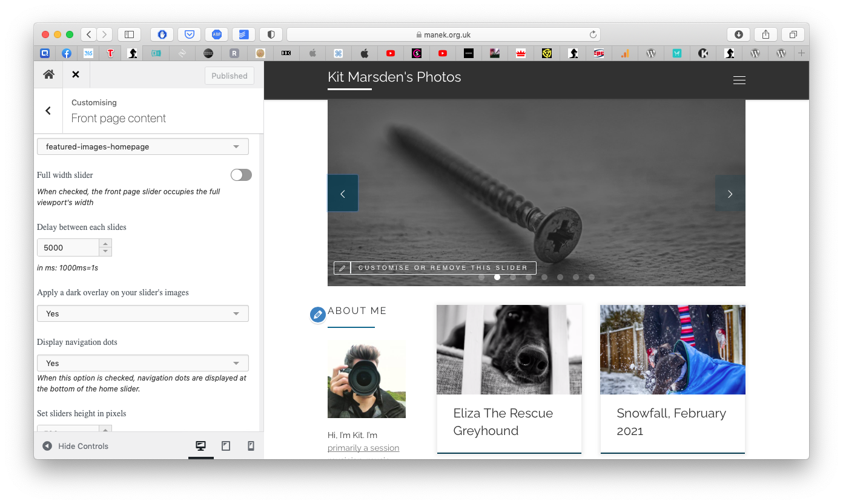Close the Customizer using the X icon
The image size is (843, 504).
click(x=76, y=75)
